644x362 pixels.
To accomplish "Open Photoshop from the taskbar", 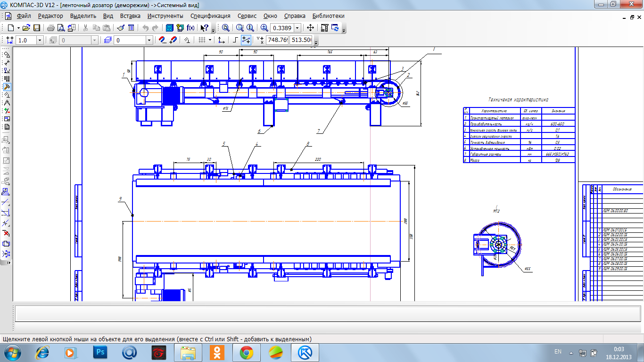I will tap(100, 352).
